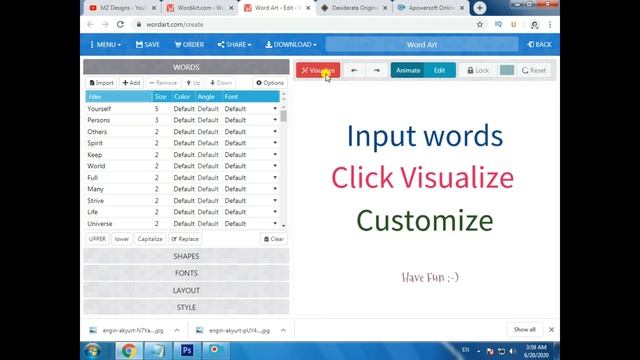
Task: Move word Down in list
Action: click(221, 83)
